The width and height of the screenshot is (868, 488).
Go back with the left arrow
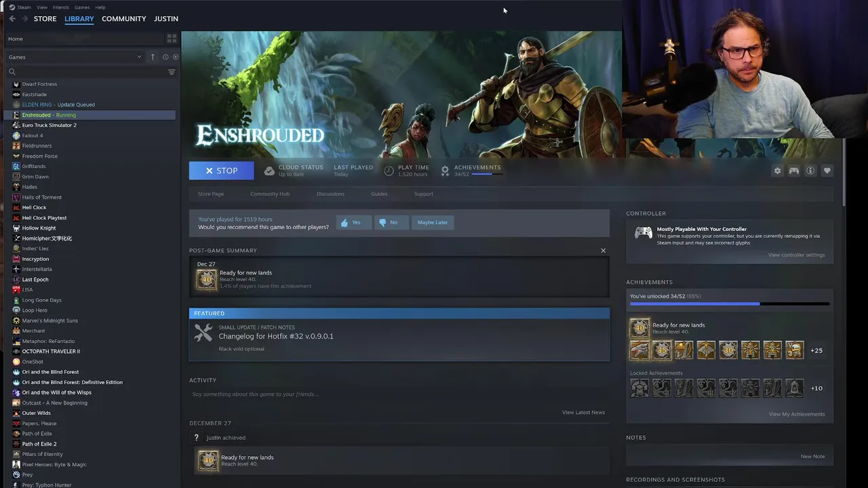point(12,19)
